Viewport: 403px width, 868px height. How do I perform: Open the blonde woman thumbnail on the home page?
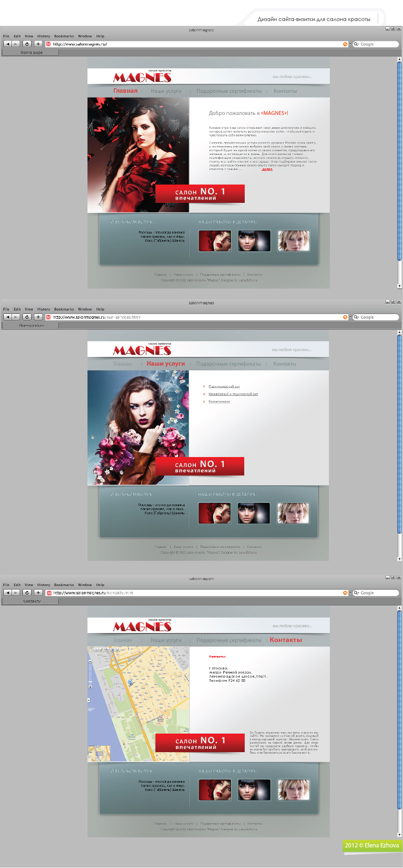click(x=294, y=241)
